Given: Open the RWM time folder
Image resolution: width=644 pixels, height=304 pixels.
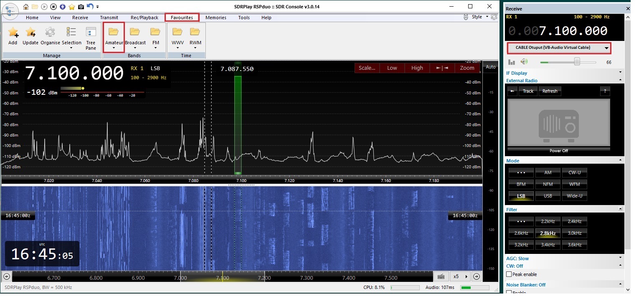Looking at the screenshot, I should click(x=195, y=38).
